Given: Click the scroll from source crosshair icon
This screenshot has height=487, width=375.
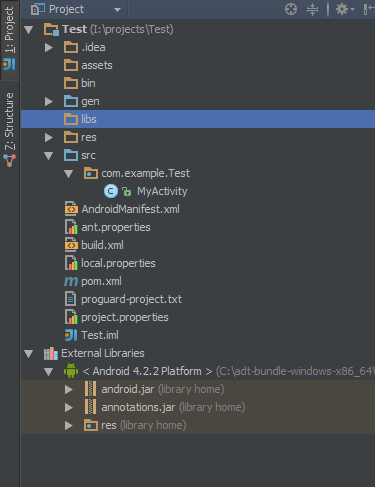Looking at the screenshot, I should tap(291, 9).
